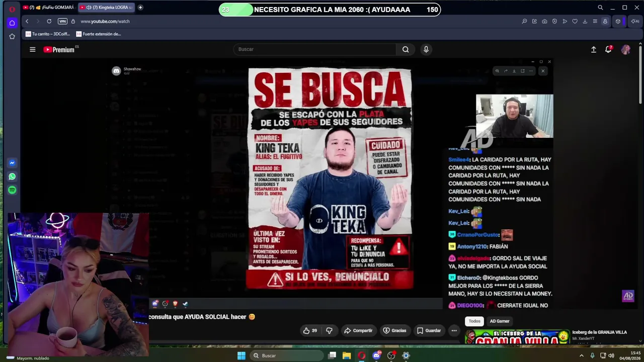
Task: Open WhatsApp in the Opera sidebar
Action: (x=12, y=176)
